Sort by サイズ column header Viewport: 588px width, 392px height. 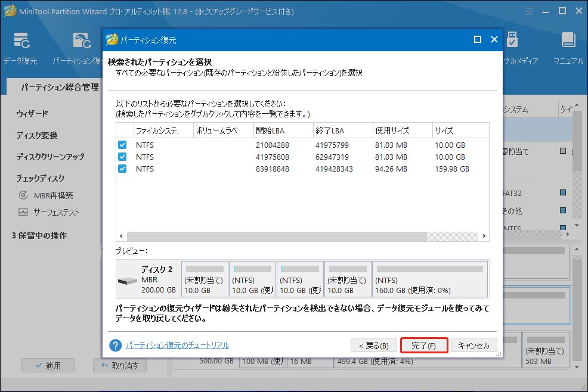pyautogui.click(x=460, y=130)
